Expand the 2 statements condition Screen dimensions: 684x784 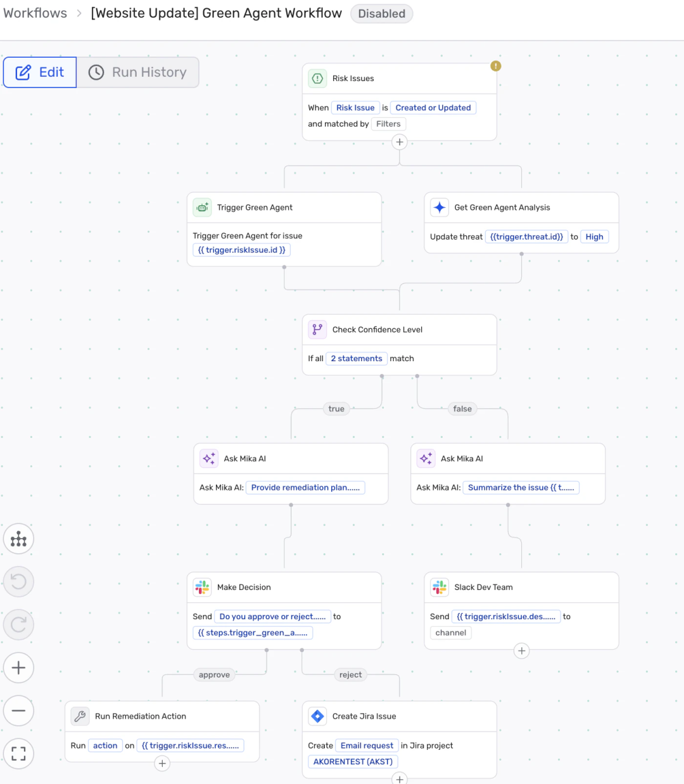[x=357, y=359]
